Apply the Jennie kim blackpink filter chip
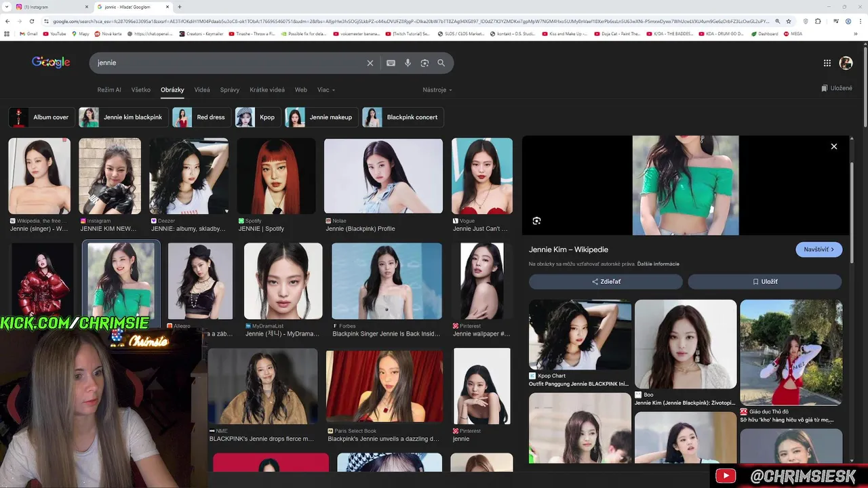 pyautogui.click(x=122, y=117)
